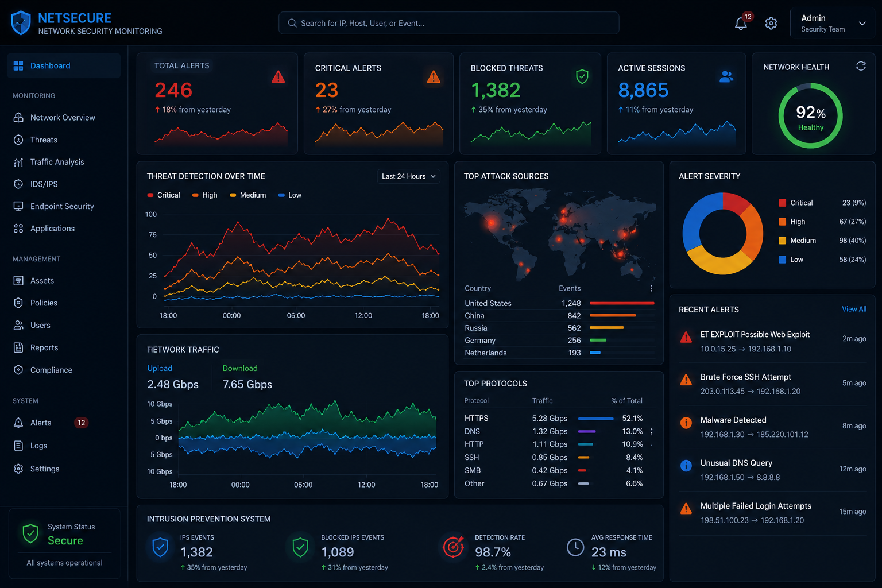Click the Alert Severity donut chart
The image size is (882, 588).
click(723, 234)
